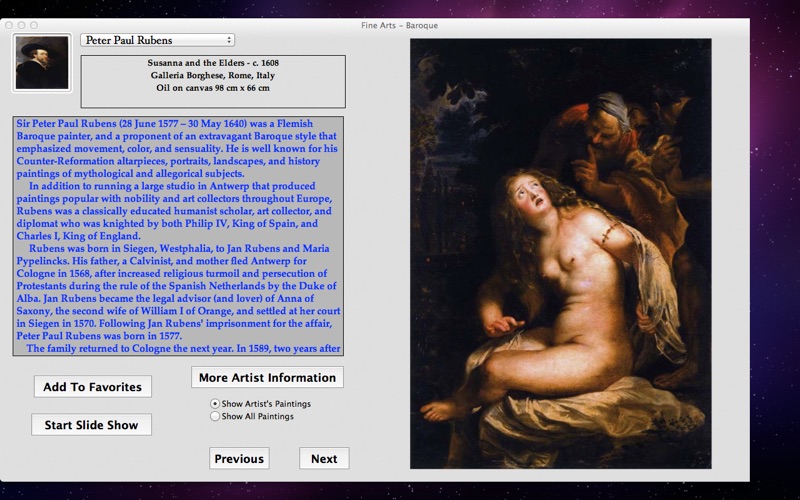Click the Rubens self-portrait thumbnail
Image resolution: width=800 pixels, height=500 pixels.
coord(42,63)
